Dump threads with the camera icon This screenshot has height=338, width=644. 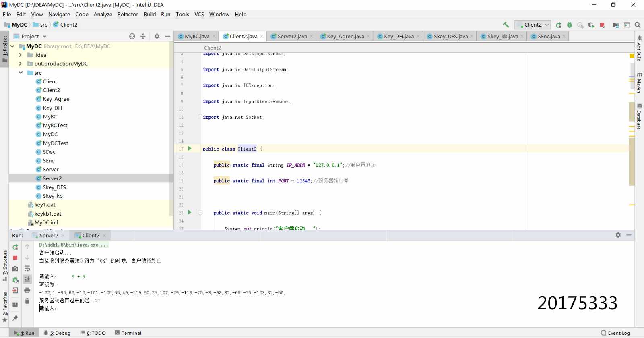(x=15, y=269)
